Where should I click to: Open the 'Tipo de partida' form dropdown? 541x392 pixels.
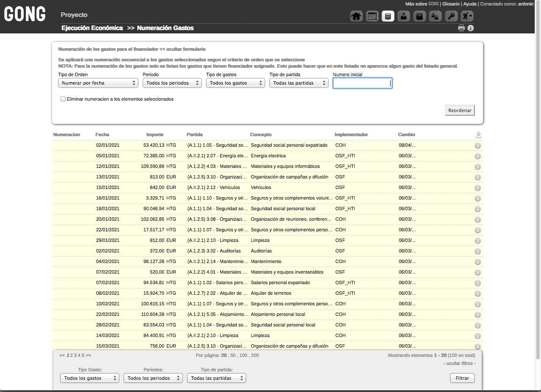[299, 83]
